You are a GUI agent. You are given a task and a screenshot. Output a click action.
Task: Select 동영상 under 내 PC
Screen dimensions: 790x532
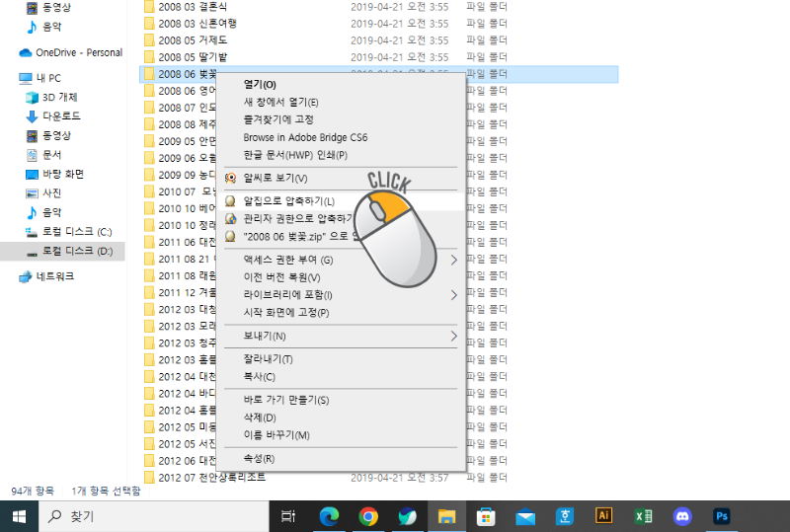tap(56, 135)
